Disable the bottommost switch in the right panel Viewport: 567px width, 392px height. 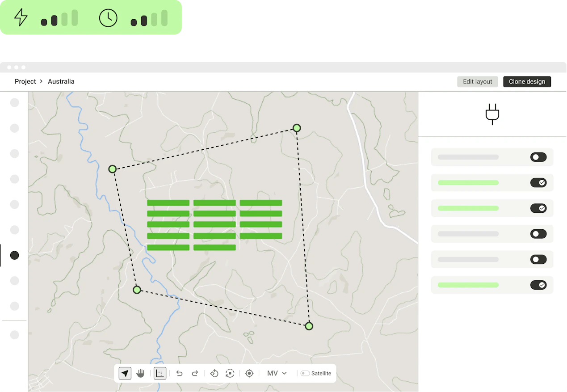click(538, 285)
